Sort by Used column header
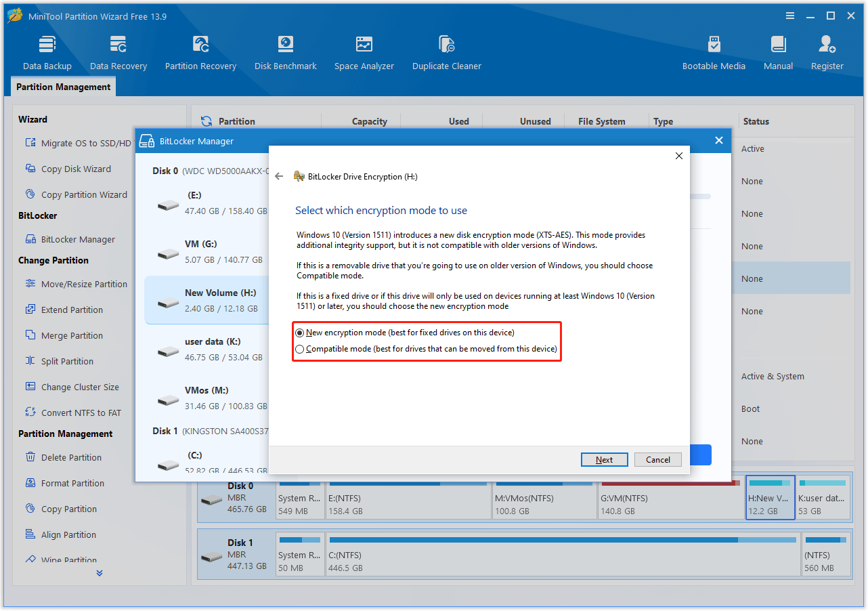 point(458,121)
